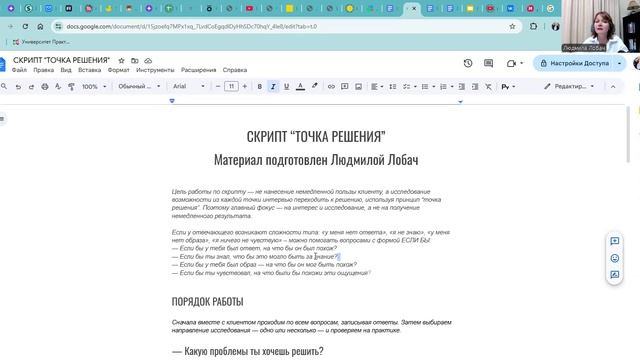Open the text color picker

coord(300,87)
